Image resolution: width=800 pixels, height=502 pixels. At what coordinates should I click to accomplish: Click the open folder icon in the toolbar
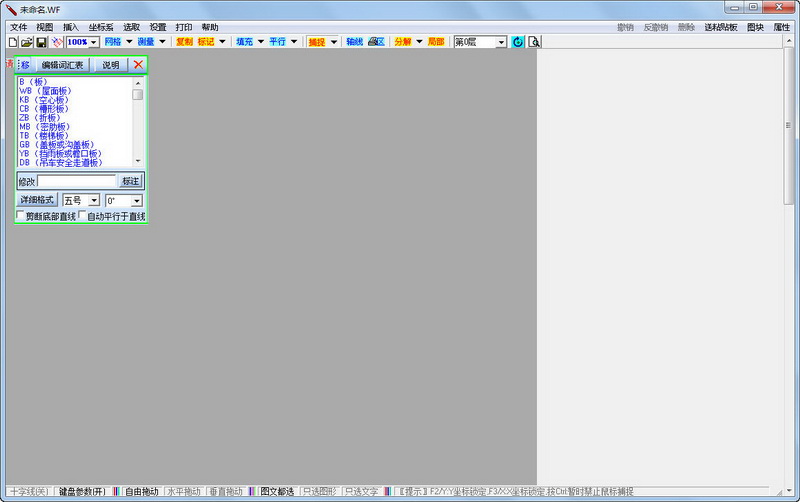pyautogui.click(x=27, y=42)
